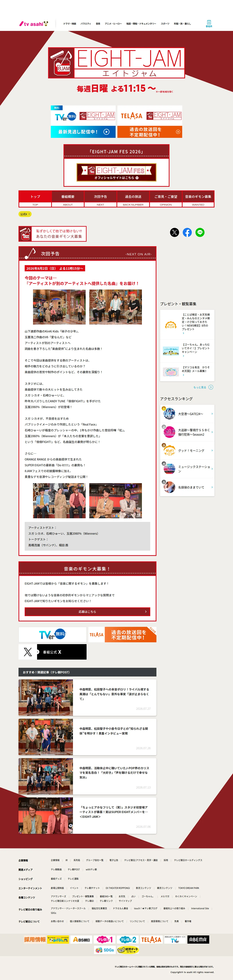
Task: Click chevron beside グッド!モーニング ranking entry
Action: [x=212, y=450]
